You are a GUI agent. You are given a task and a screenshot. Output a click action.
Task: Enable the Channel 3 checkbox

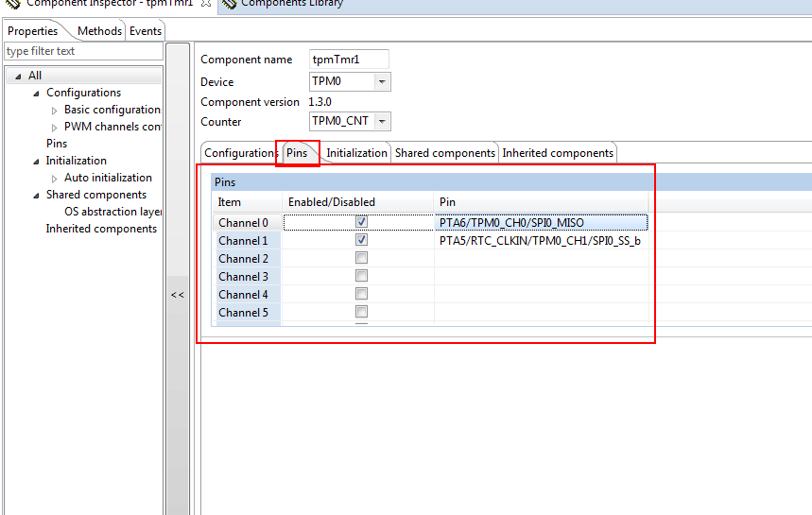point(361,276)
